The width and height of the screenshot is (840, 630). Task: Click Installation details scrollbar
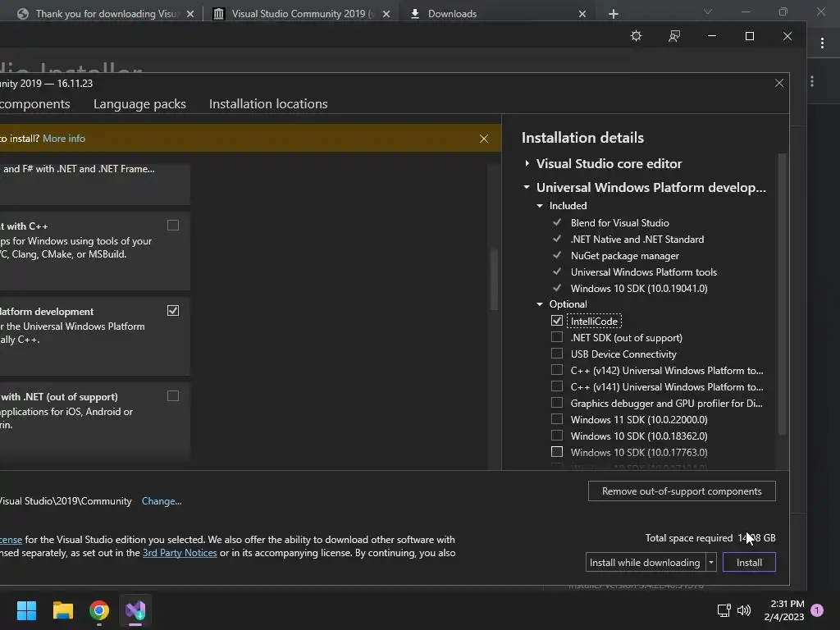click(782, 294)
